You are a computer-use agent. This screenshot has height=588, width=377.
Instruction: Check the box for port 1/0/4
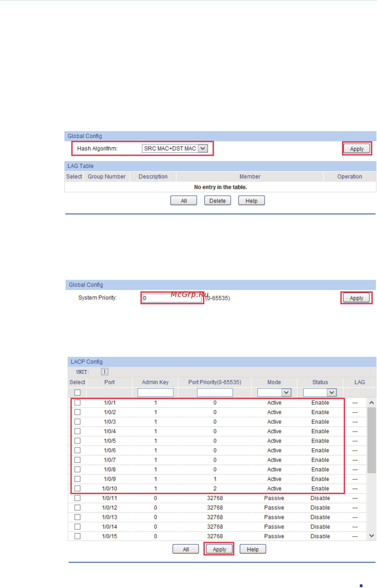tap(77, 431)
